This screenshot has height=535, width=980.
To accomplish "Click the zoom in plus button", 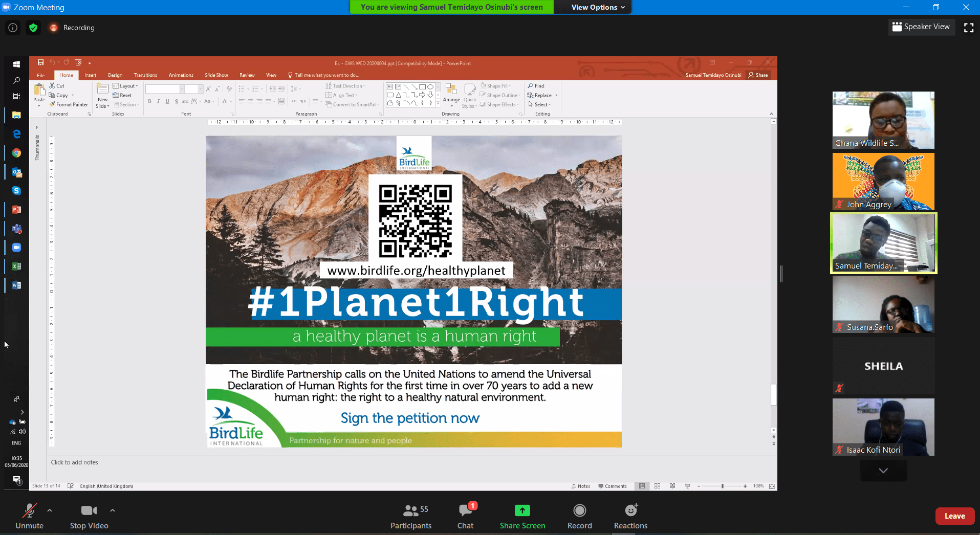I will coord(745,486).
